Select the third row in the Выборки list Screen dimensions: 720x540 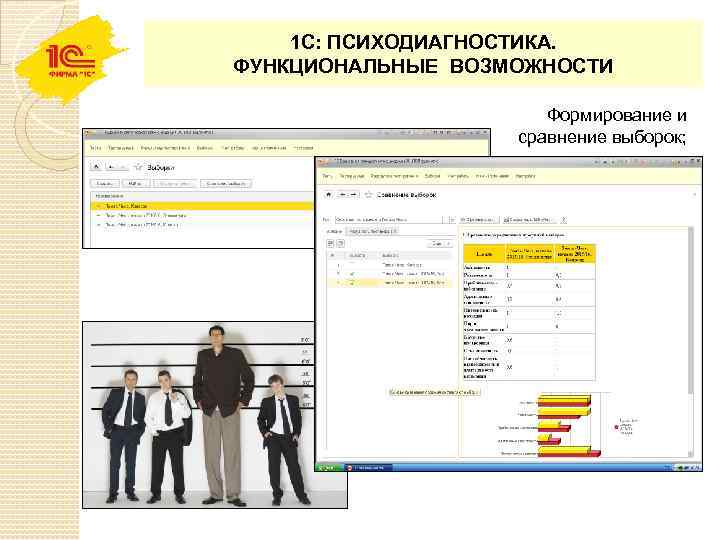pyautogui.click(x=202, y=225)
